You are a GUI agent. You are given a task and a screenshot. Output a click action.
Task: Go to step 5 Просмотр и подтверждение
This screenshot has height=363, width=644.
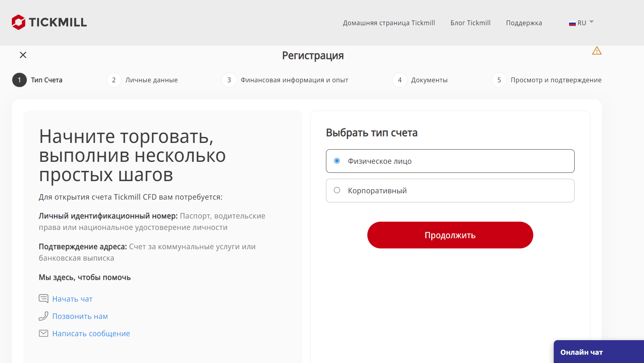[547, 80]
